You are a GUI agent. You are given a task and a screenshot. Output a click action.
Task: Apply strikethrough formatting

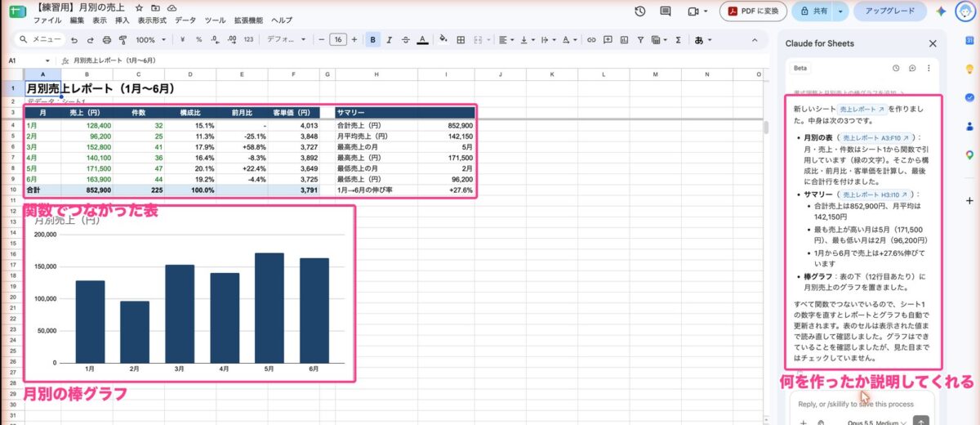(406, 39)
